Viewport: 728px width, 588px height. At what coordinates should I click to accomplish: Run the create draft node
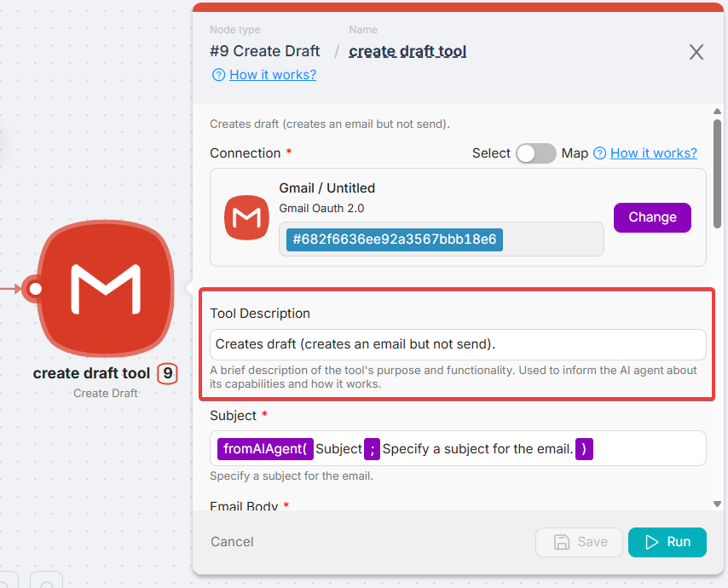[667, 542]
